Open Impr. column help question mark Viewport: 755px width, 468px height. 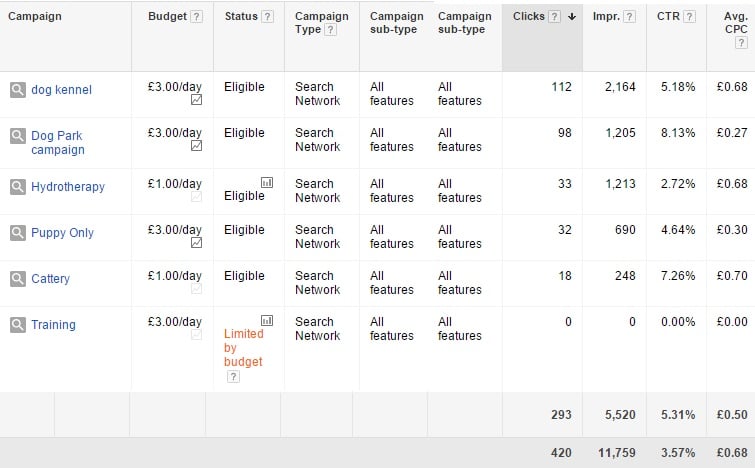coord(629,17)
